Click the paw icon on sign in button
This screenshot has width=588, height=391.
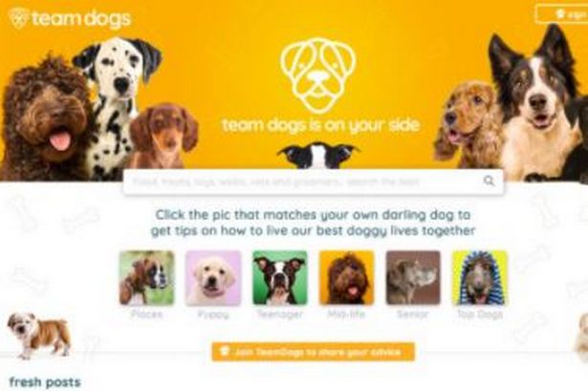(x=560, y=14)
